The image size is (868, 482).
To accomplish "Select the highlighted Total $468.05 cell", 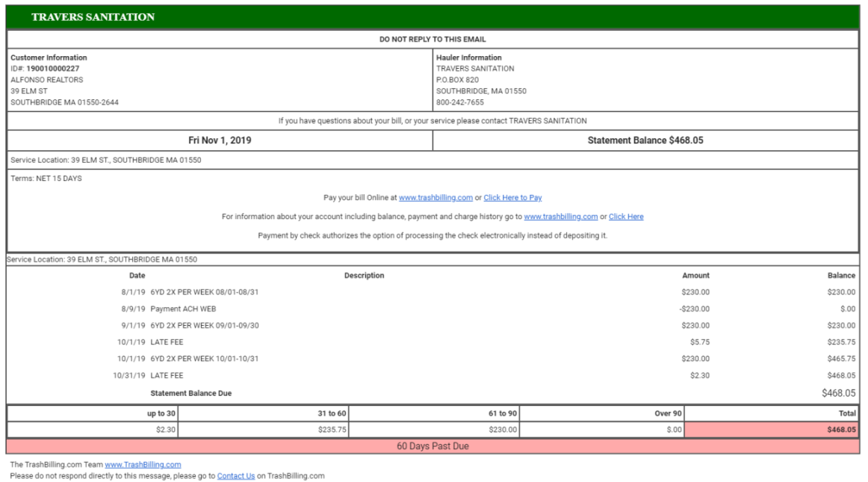I will click(771, 430).
